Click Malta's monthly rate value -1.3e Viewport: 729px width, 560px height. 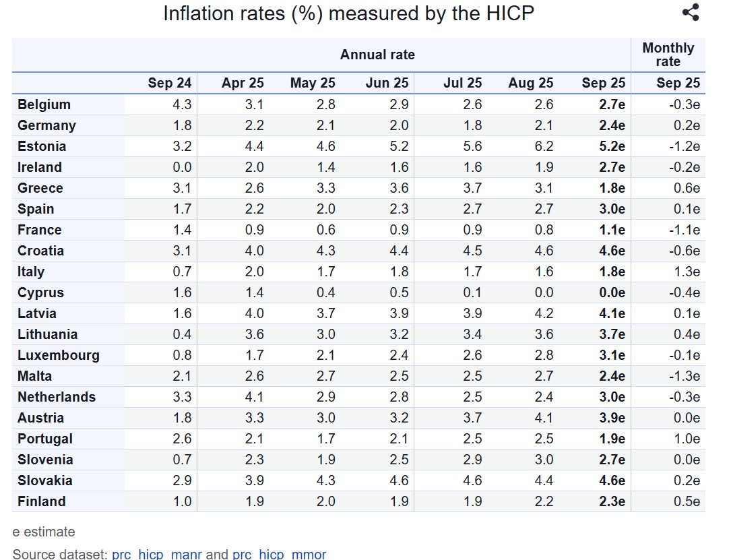click(684, 376)
